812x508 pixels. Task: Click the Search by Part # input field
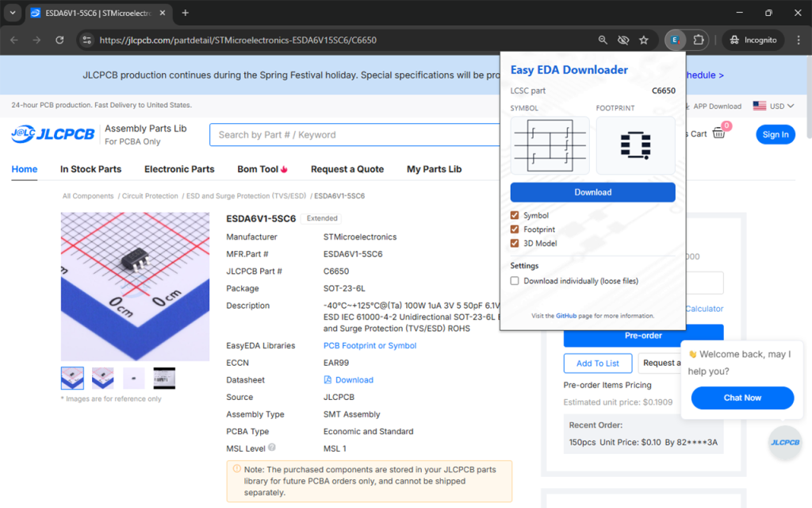357,135
